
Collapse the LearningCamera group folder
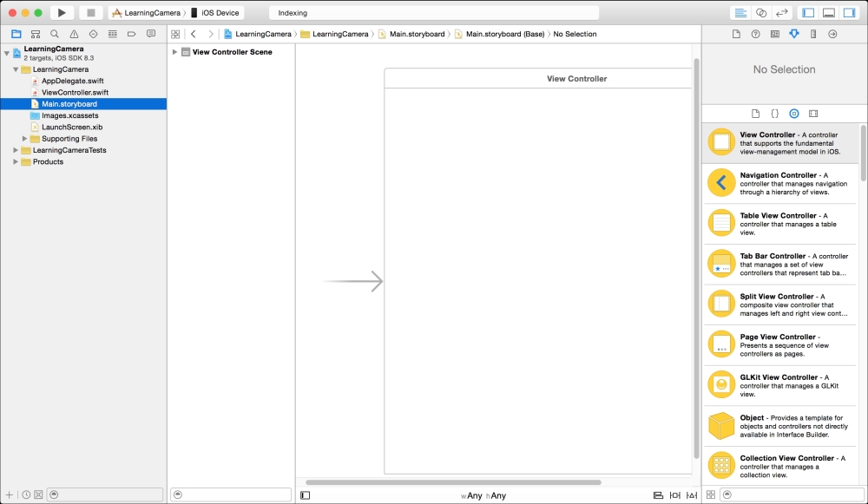pos(16,69)
